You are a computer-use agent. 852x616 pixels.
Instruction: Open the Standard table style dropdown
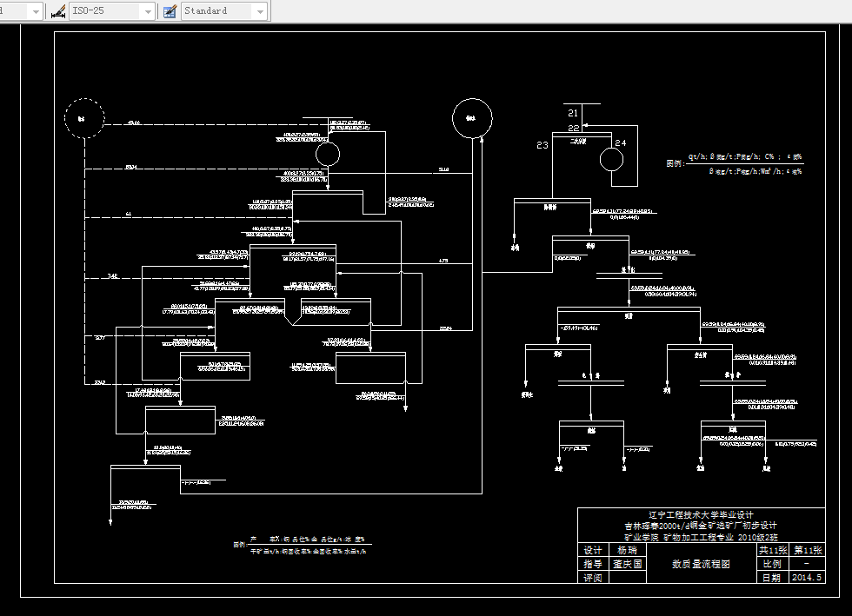pyautogui.click(x=260, y=11)
